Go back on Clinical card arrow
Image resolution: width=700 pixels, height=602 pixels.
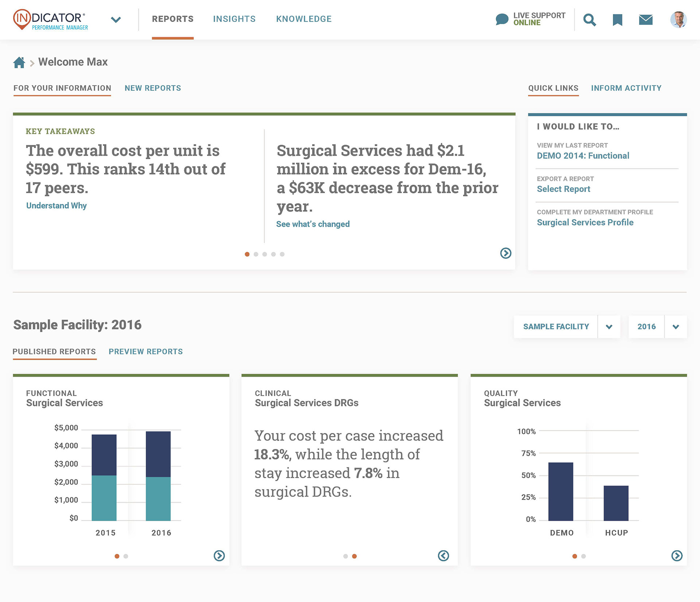[x=443, y=556]
